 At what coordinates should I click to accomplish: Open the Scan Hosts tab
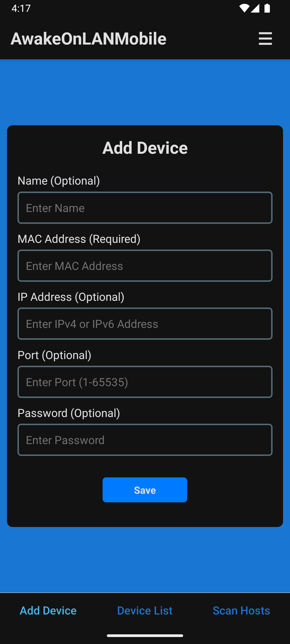[x=241, y=611]
